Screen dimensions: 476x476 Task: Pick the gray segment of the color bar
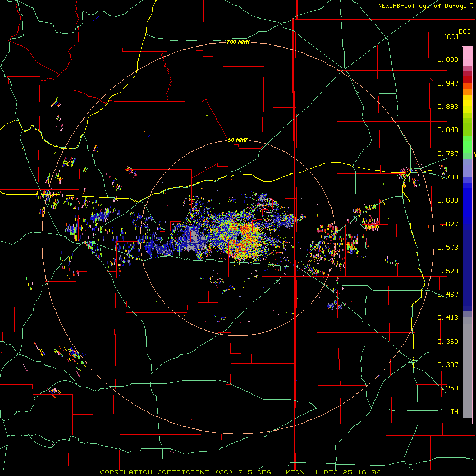click(x=467, y=368)
